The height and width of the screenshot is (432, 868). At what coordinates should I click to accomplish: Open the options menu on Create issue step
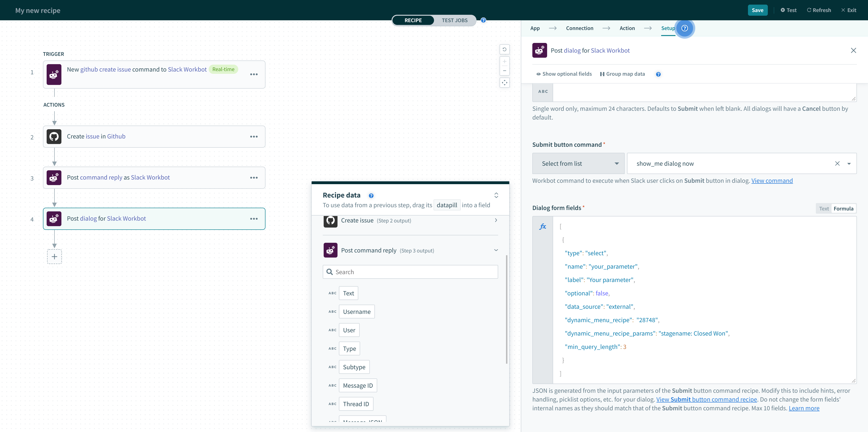tap(254, 136)
